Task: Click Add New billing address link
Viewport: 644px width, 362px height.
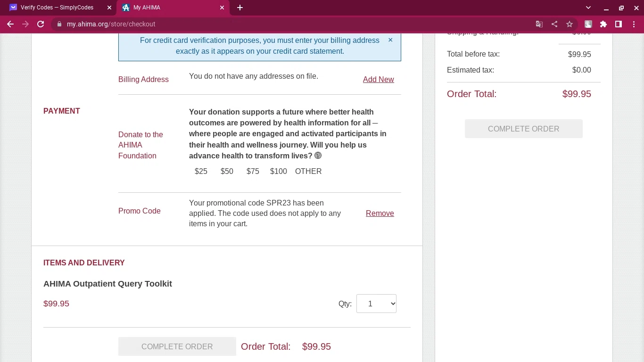Action: click(379, 79)
